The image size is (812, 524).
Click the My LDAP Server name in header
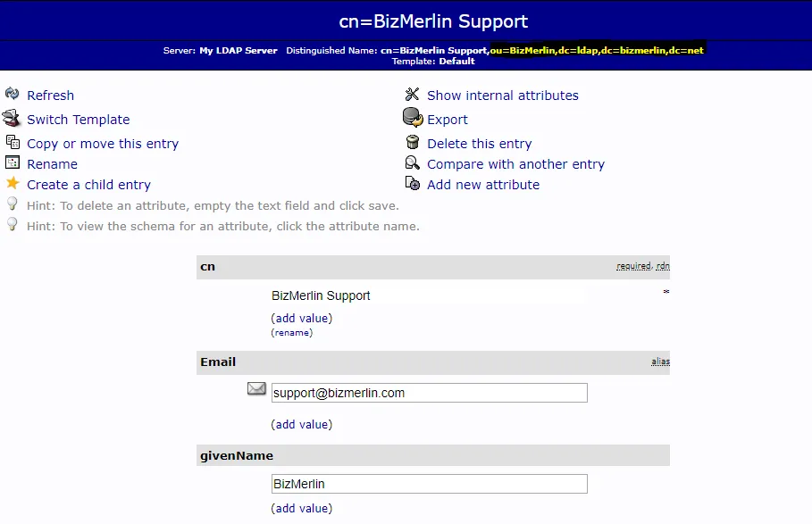239,51
